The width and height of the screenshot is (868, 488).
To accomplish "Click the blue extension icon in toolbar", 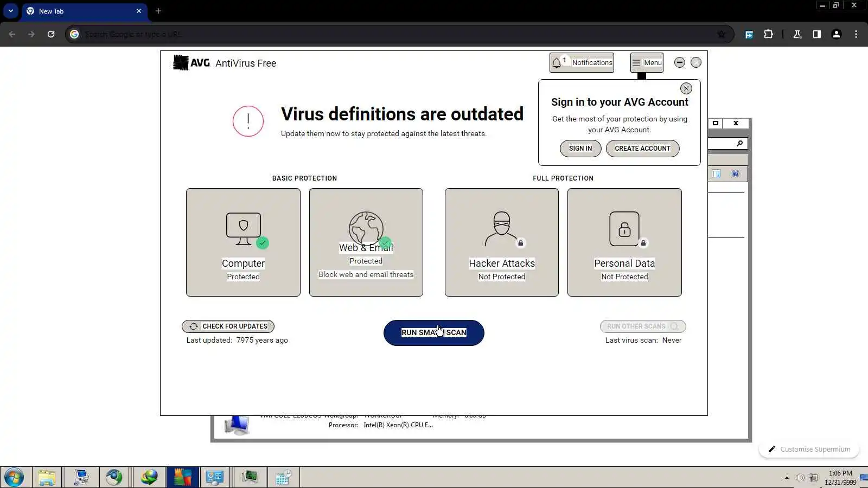I will pyautogui.click(x=749, y=34).
